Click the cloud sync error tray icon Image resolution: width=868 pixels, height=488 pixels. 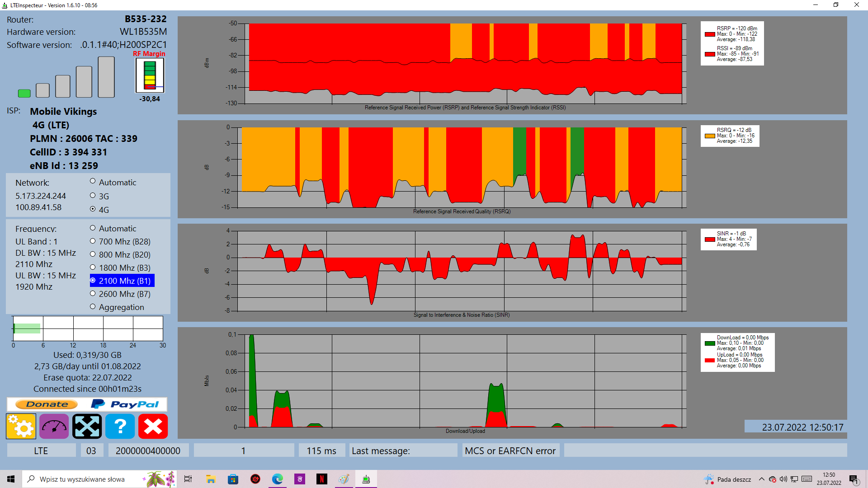(x=773, y=479)
